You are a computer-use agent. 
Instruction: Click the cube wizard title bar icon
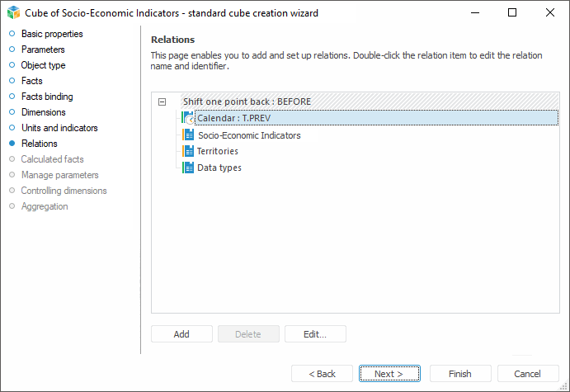click(13, 13)
